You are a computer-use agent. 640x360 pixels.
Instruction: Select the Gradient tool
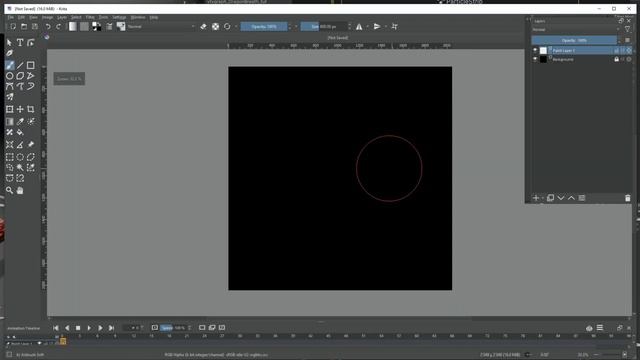tap(9, 122)
